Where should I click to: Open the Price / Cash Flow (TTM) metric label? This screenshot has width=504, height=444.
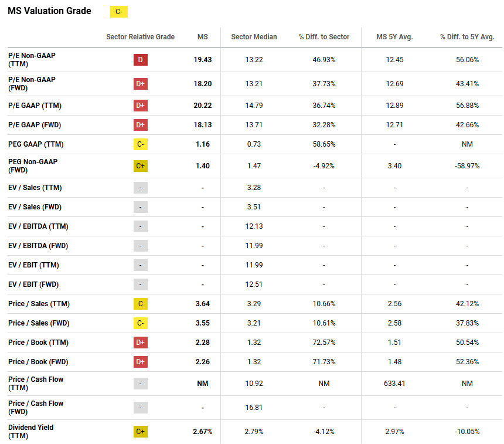click(x=36, y=384)
